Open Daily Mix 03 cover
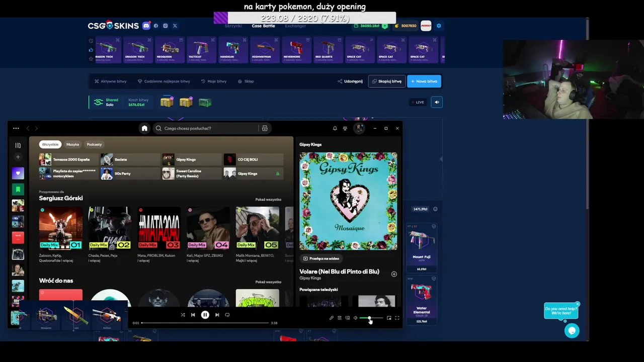 coord(159,228)
